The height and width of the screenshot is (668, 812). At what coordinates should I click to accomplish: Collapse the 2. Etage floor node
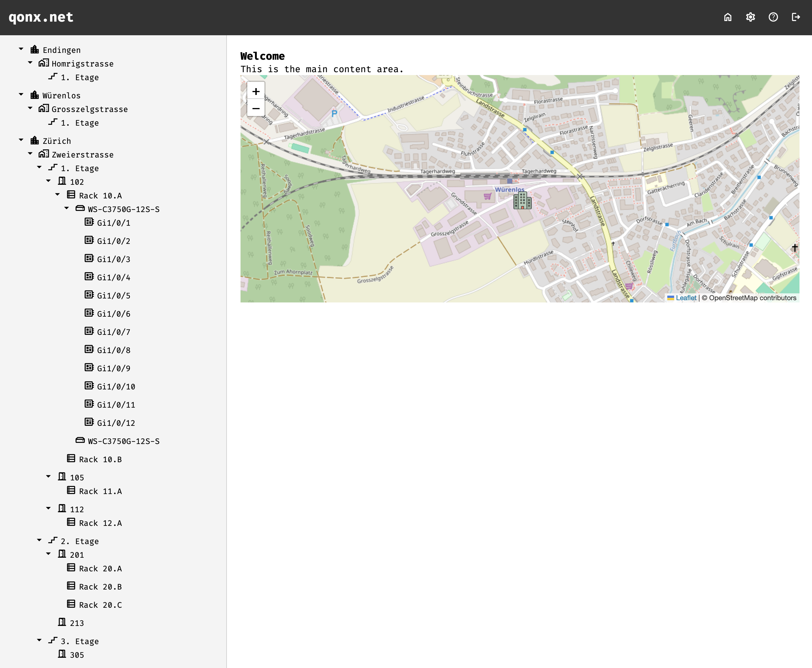click(x=39, y=540)
